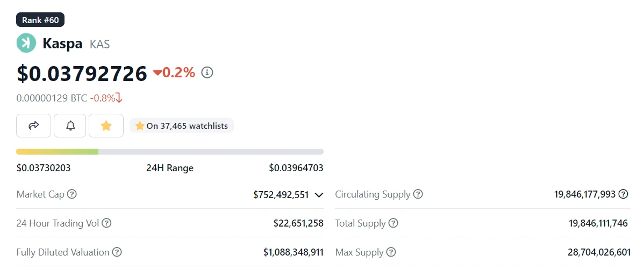Click the Rank #60 badge
644x277 pixels.
(x=40, y=20)
